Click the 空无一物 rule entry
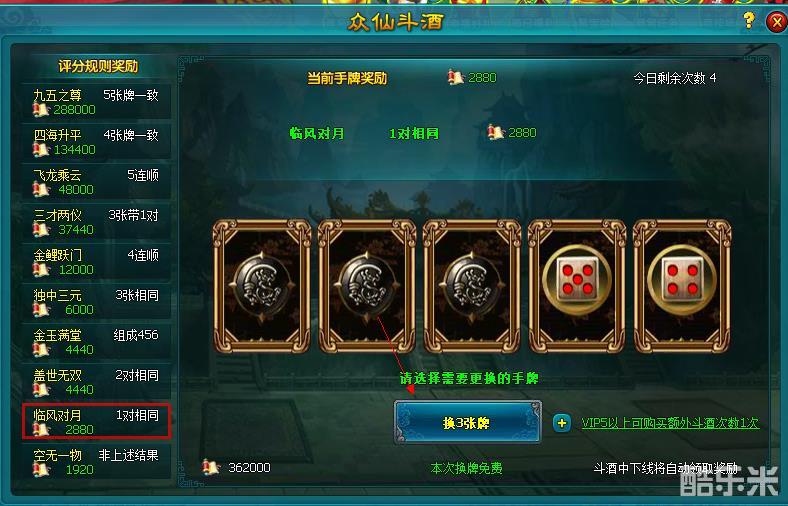788x506 pixels. pos(96,462)
